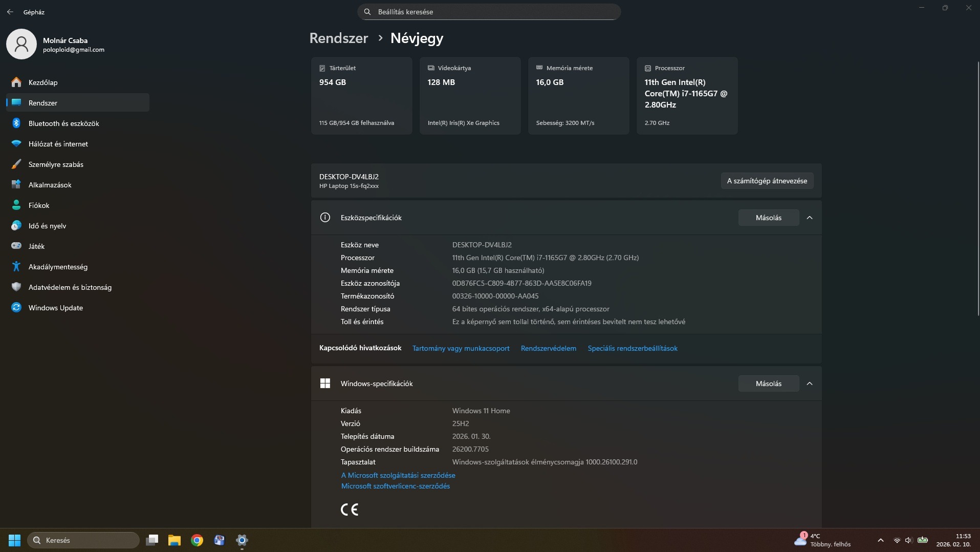
Task: Open Alkalmazások settings
Action: coord(78,185)
